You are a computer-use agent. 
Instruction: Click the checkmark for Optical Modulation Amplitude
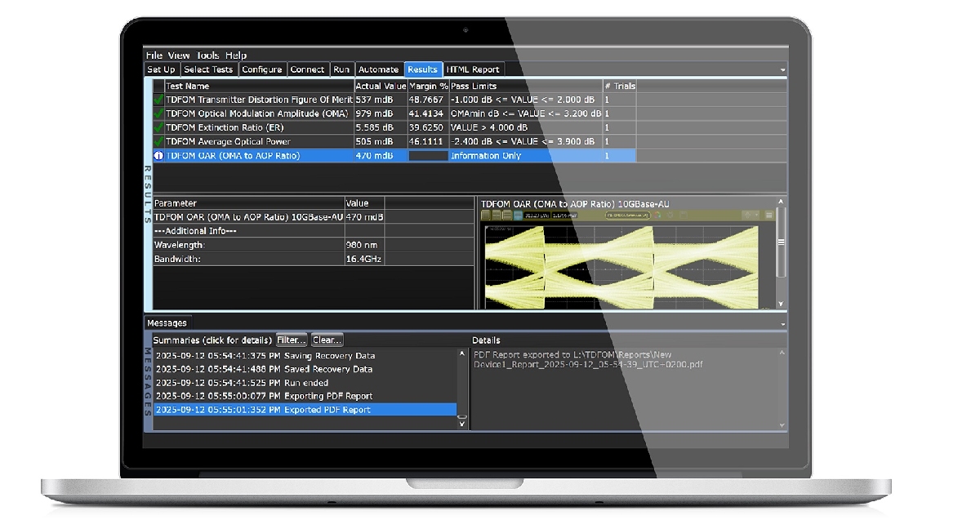[158, 114]
